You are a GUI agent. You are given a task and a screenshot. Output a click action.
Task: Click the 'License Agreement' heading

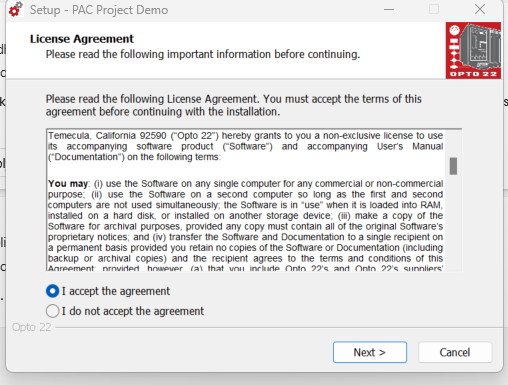click(82, 39)
